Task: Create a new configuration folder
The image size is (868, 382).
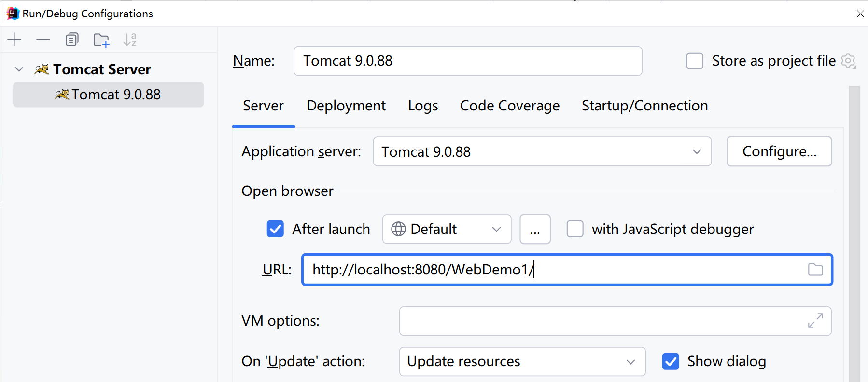Action: pyautogui.click(x=101, y=40)
